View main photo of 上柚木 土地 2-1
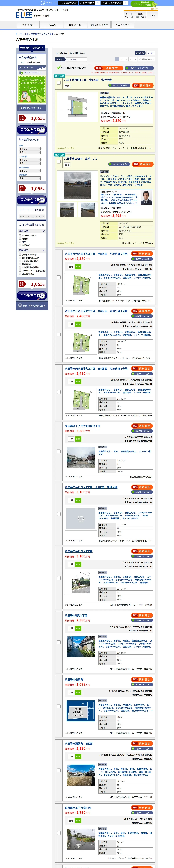 tap(78, 185)
